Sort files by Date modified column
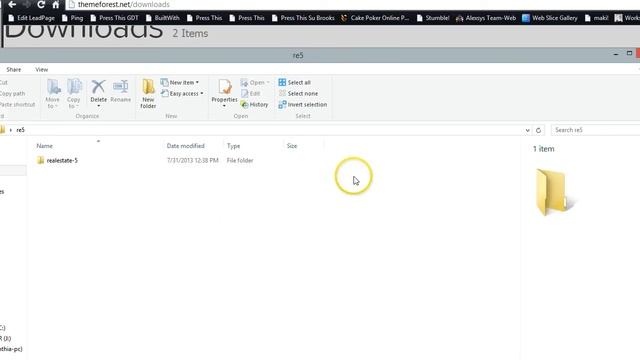 [185, 146]
